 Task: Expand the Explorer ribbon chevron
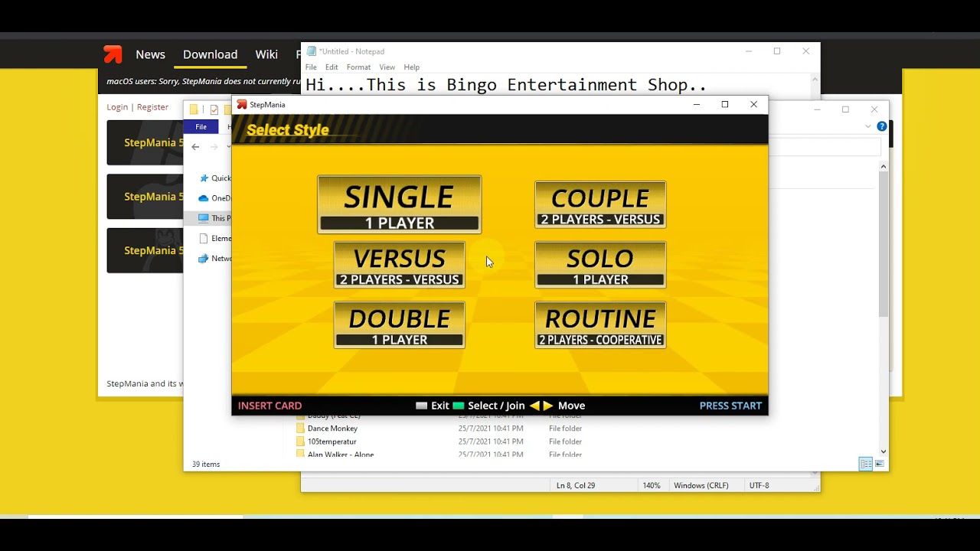[868, 126]
